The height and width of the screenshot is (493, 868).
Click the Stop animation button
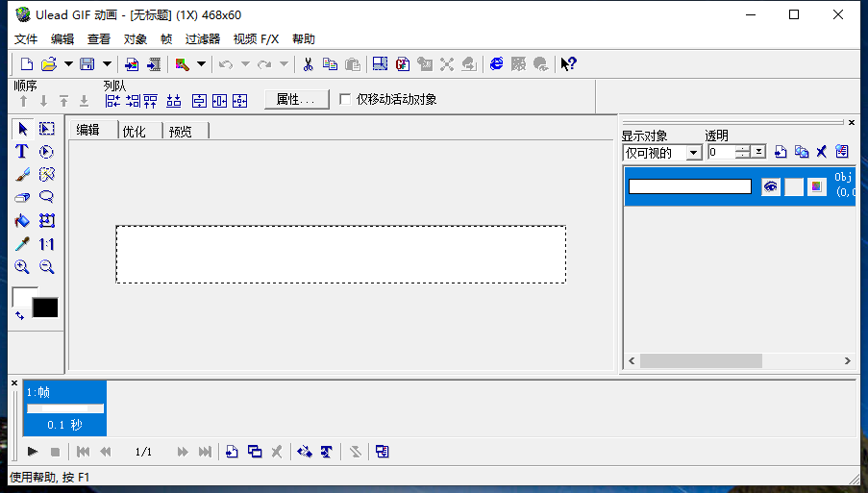(x=55, y=452)
